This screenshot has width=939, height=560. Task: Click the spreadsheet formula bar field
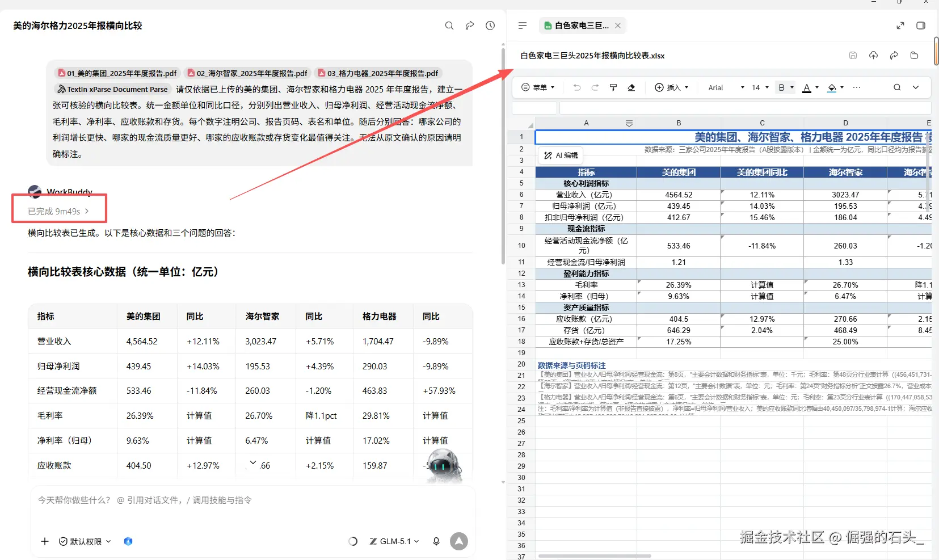click(745, 108)
